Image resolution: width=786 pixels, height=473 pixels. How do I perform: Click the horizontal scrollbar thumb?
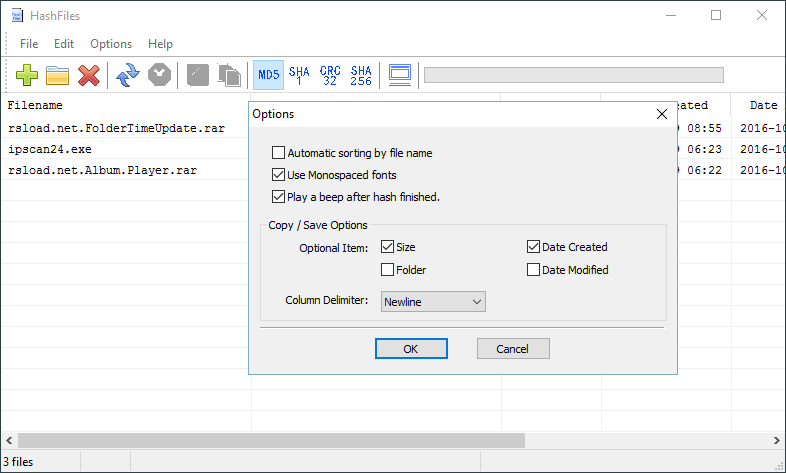[x=271, y=440]
